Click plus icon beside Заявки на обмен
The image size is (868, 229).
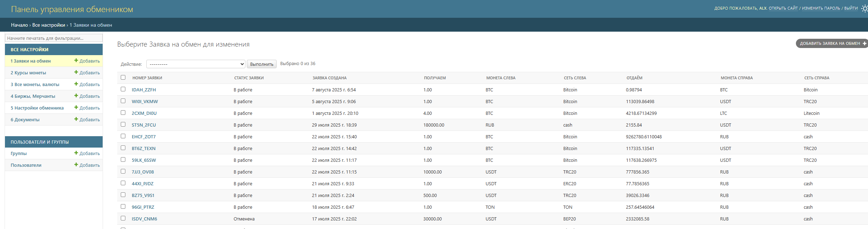[x=76, y=61]
